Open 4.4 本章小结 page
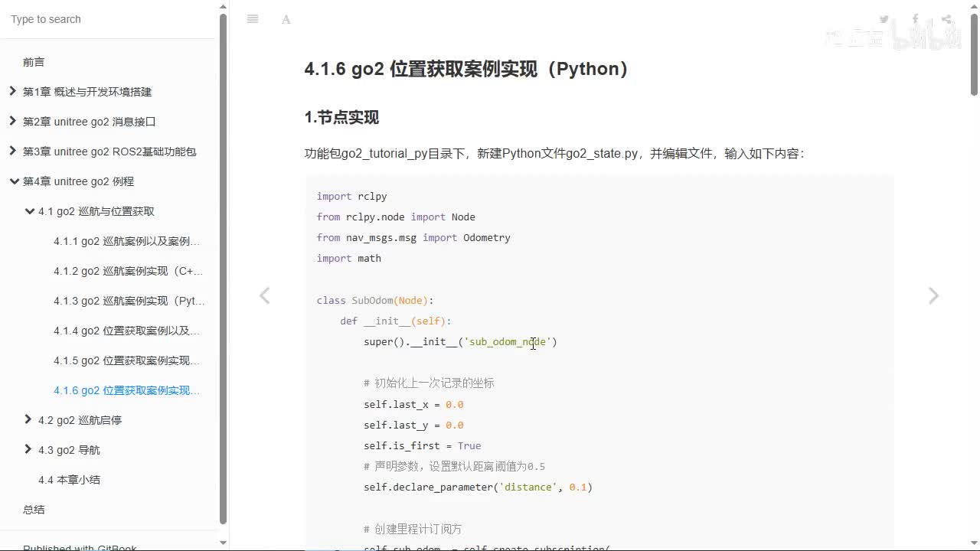Image resolution: width=980 pixels, height=551 pixels. point(69,480)
